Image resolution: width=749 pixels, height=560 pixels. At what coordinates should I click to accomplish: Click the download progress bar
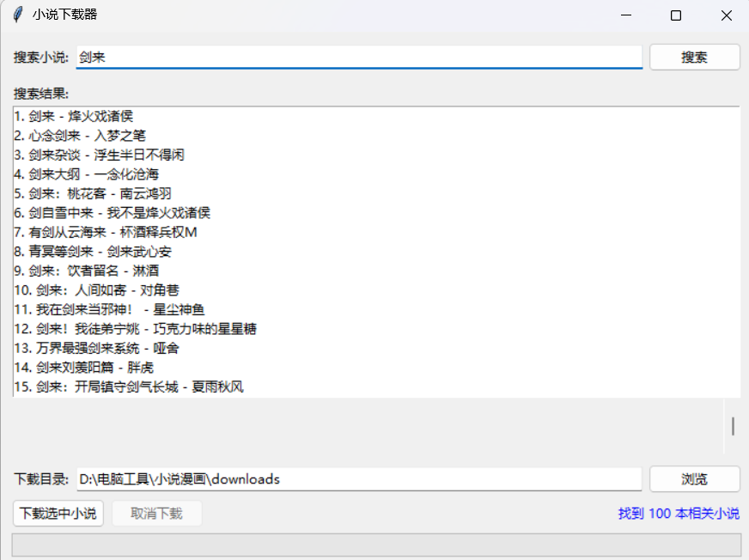[376, 545]
